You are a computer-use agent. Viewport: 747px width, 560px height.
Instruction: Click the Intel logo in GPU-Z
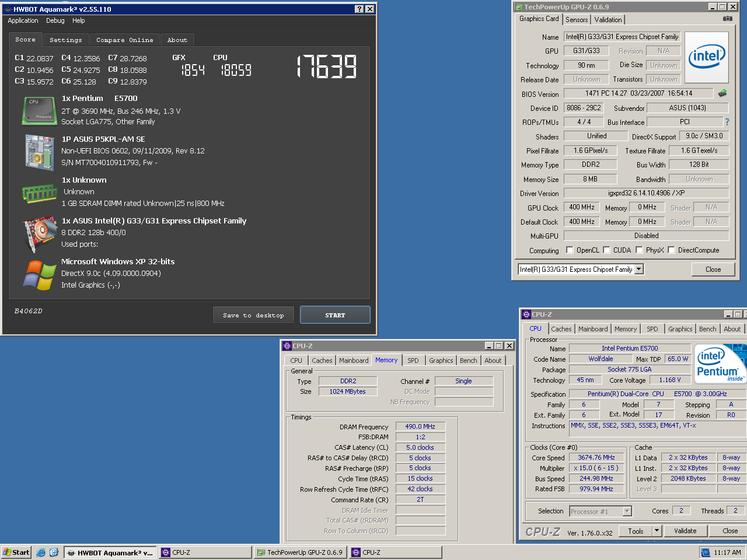[x=706, y=57]
